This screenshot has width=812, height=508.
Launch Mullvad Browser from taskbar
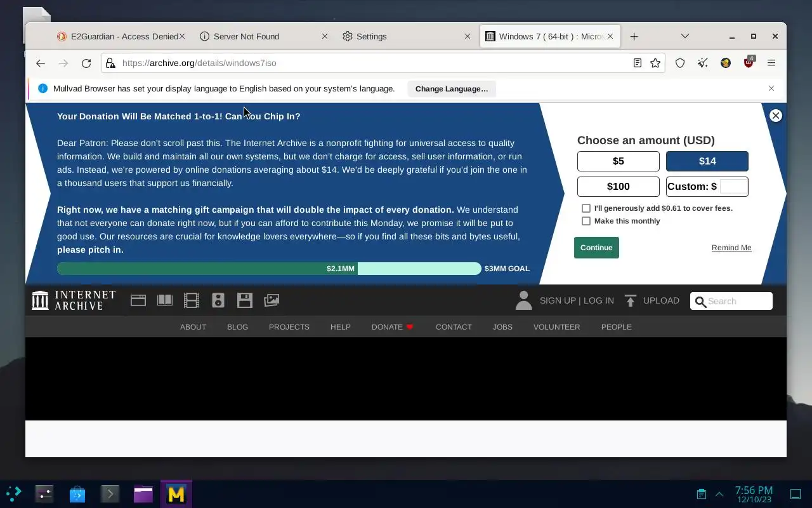(176, 493)
